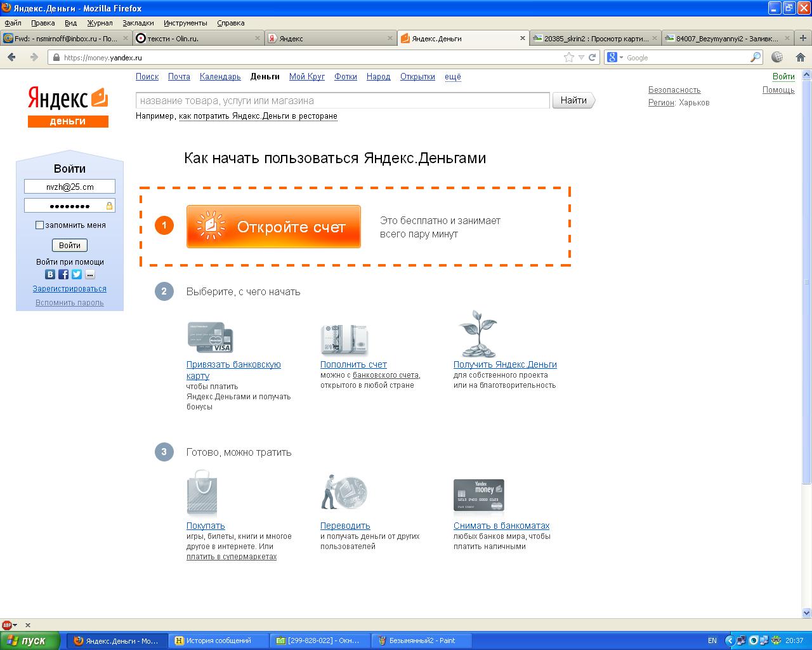Open the Файл menu
This screenshot has height=650, width=812.
pos(13,23)
